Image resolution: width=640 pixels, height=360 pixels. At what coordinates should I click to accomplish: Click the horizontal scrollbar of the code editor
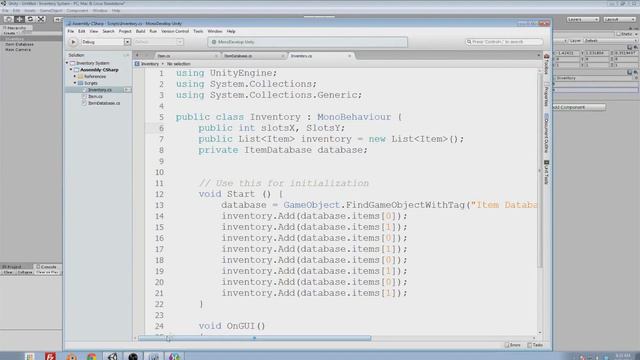[x=254, y=338]
